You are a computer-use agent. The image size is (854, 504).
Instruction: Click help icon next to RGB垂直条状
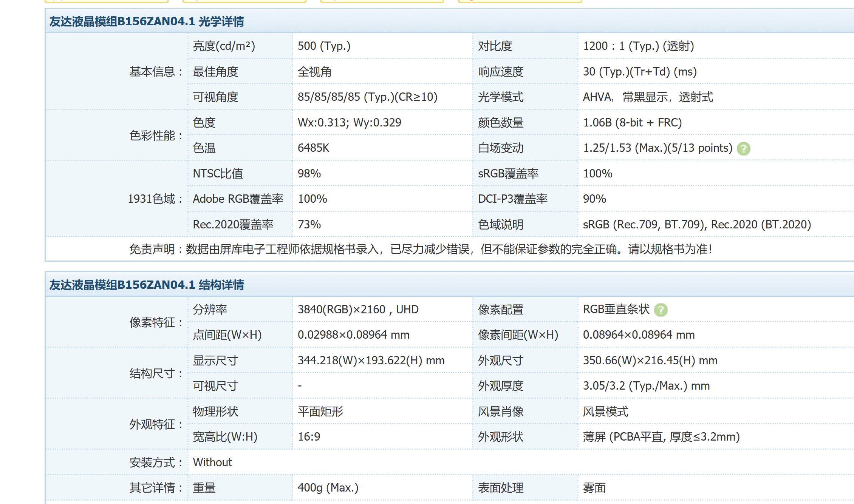(661, 310)
